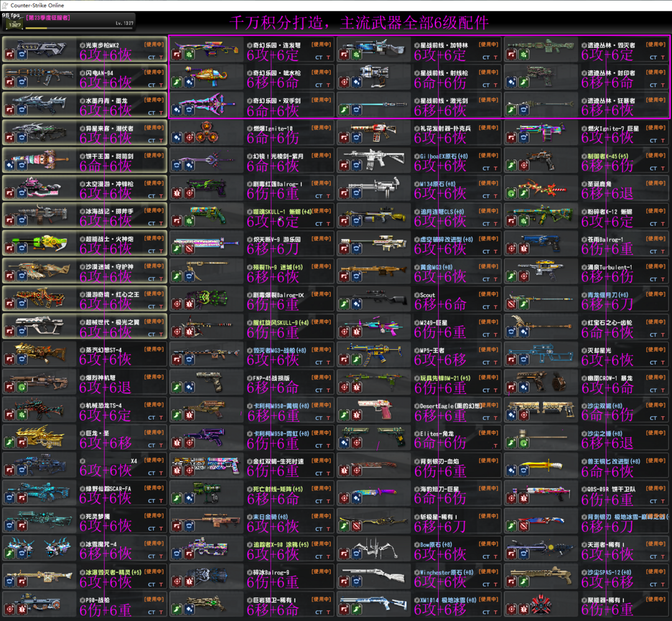Viewport: 672px width, 621px height.
Task: Click the 使用中 status on 星战前线·加特林
Action: click(x=489, y=45)
